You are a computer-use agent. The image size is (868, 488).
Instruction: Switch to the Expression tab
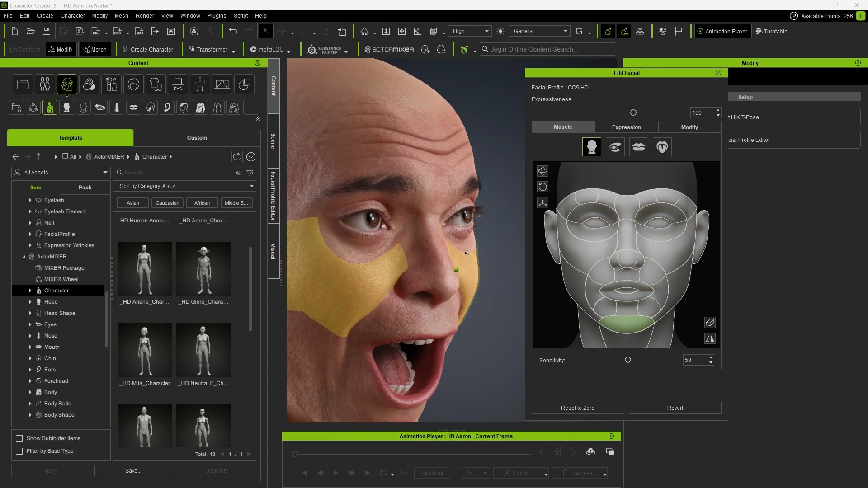tap(626, 127)
